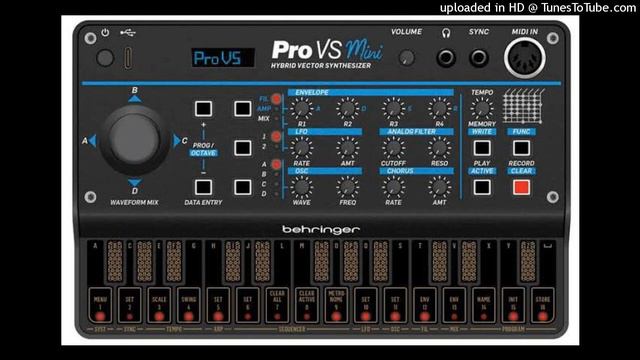
Task: Adjust the analog filter CUTOFF knob
Action: 393,148
